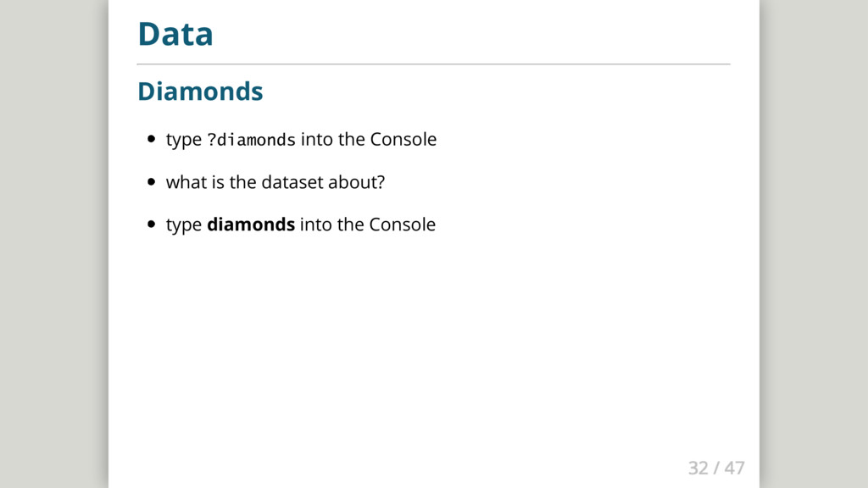This screenshot has height=488, width=868.
Task: Click bullet dot before "type ?diamonds"
Action: pos(151,139)
